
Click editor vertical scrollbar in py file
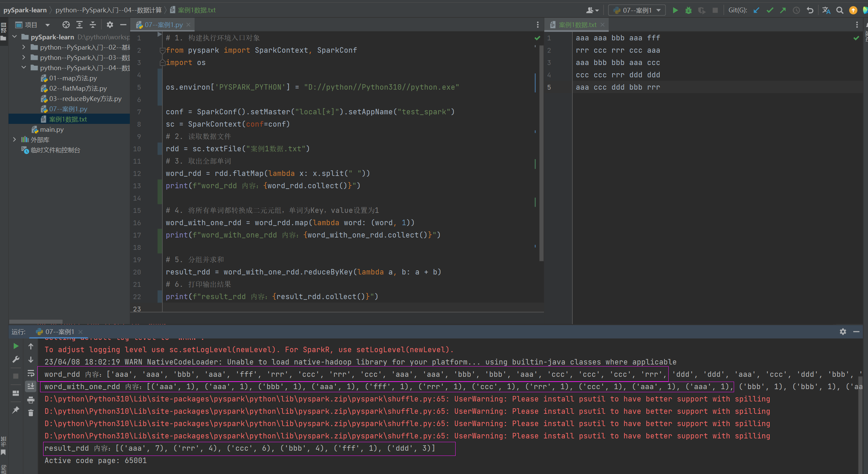[x=541, y=153]
